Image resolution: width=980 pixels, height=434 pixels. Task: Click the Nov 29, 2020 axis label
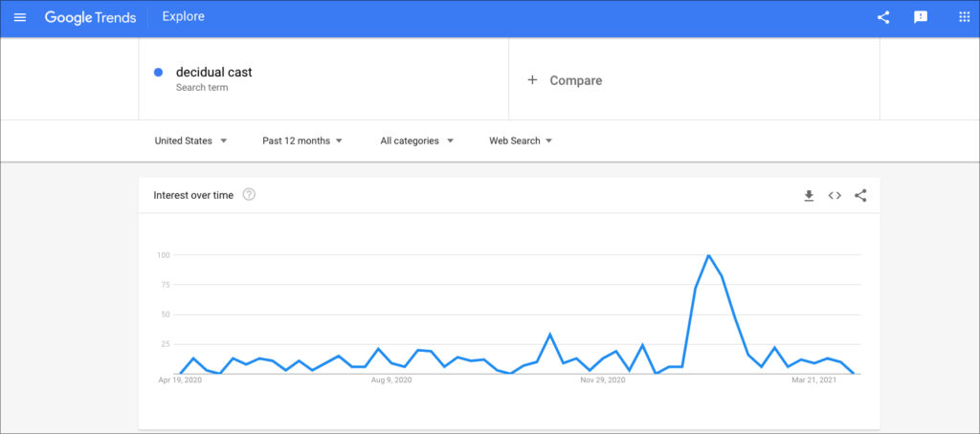point(603,380)
